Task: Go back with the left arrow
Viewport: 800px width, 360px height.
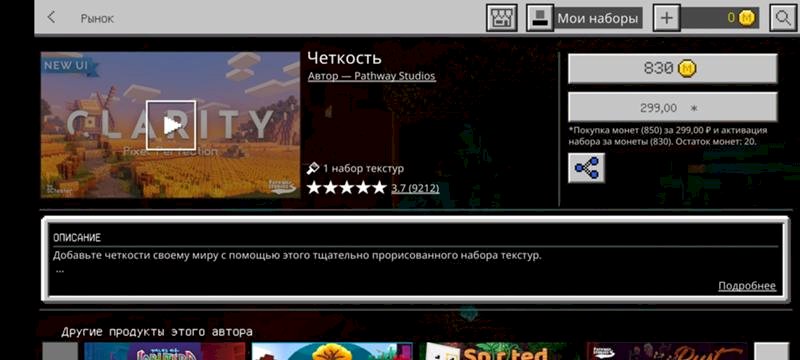Action: point(51,17)
